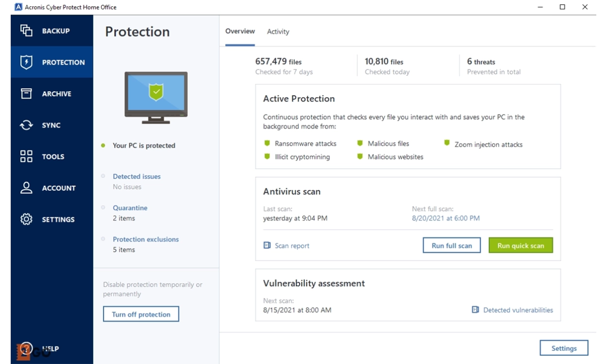Open the Tools grid icon
This screenshot has height=364, width=607.
coord(26,156)
